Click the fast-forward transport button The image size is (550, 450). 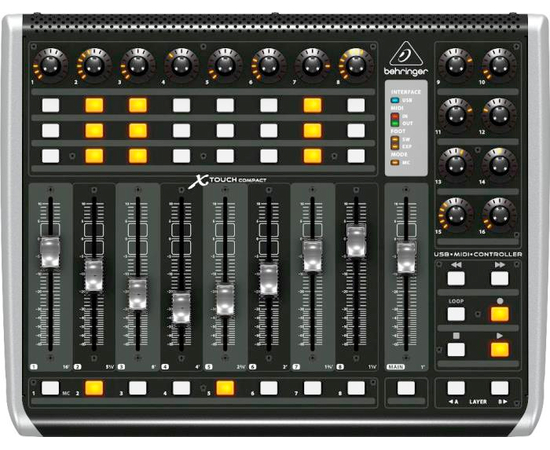coord(499,278)
